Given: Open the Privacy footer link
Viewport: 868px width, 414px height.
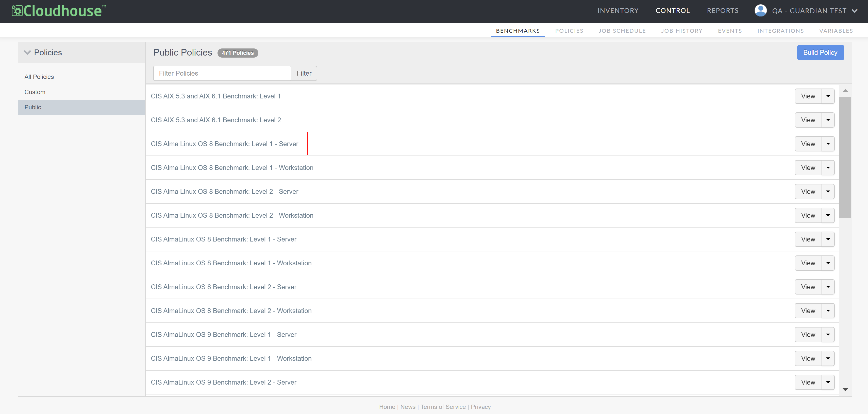Looking at the screenshot, I should (481, 407).
